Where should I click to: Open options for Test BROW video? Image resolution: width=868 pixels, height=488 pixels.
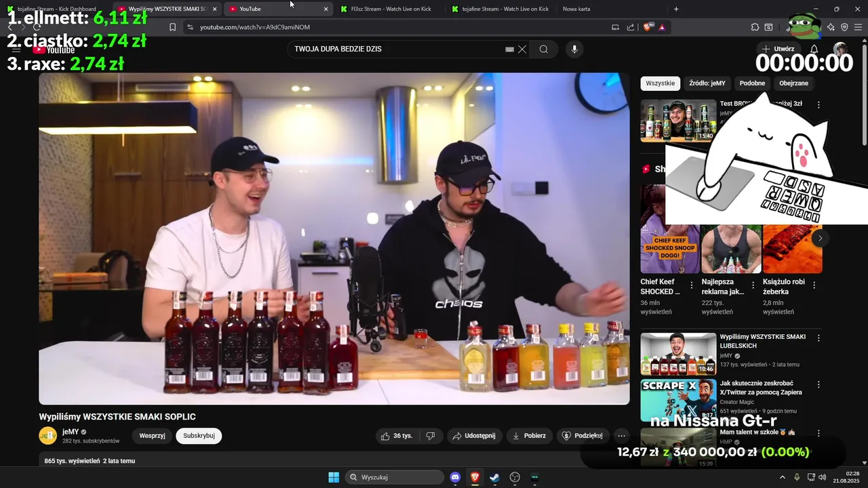coord(818,105)
